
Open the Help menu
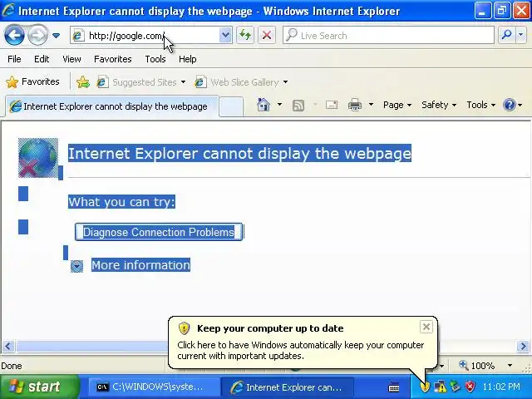point(187,59)
